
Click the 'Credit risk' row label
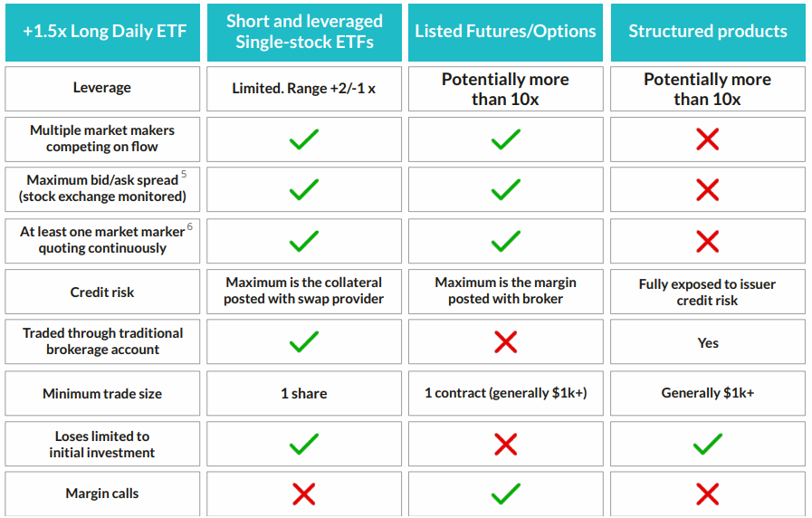point(102,293)
